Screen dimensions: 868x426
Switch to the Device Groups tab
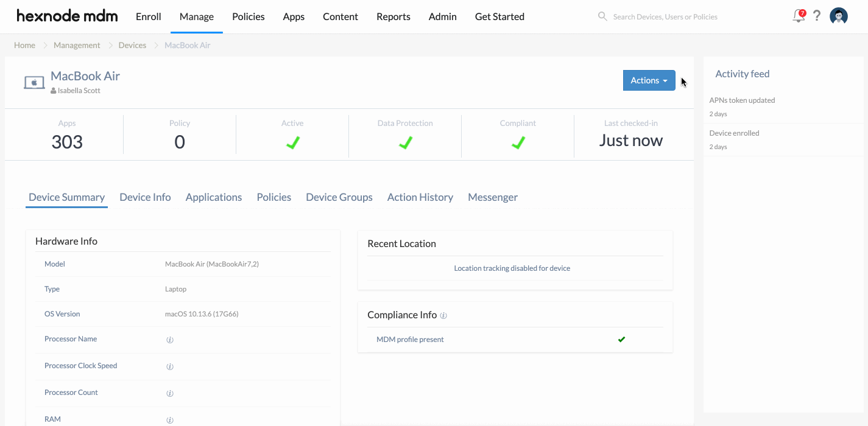click(339, 197)
